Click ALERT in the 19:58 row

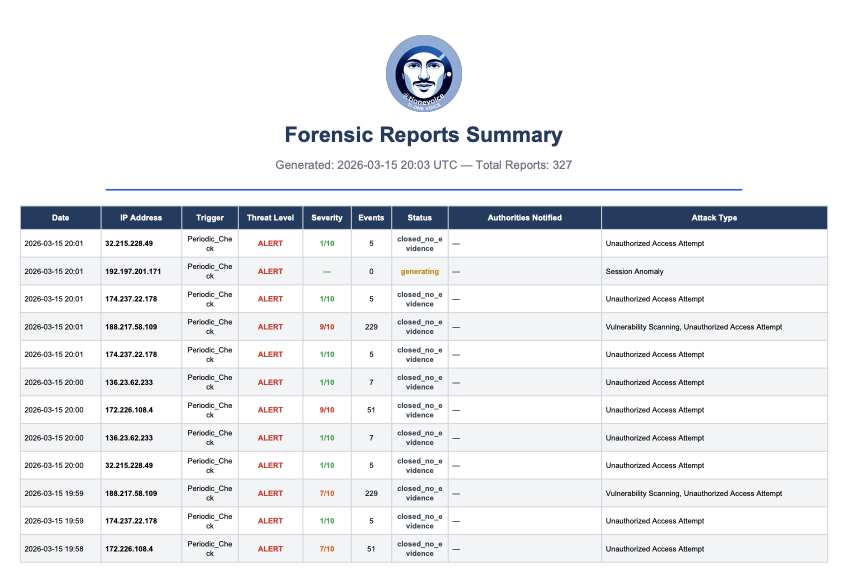pyautogui.click(x=271, y=549)
